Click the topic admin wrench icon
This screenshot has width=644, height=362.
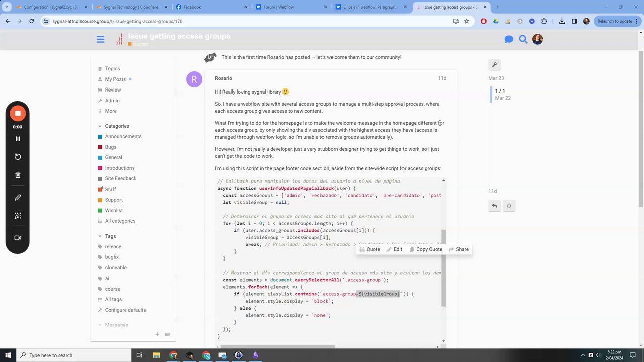[494, 65]
